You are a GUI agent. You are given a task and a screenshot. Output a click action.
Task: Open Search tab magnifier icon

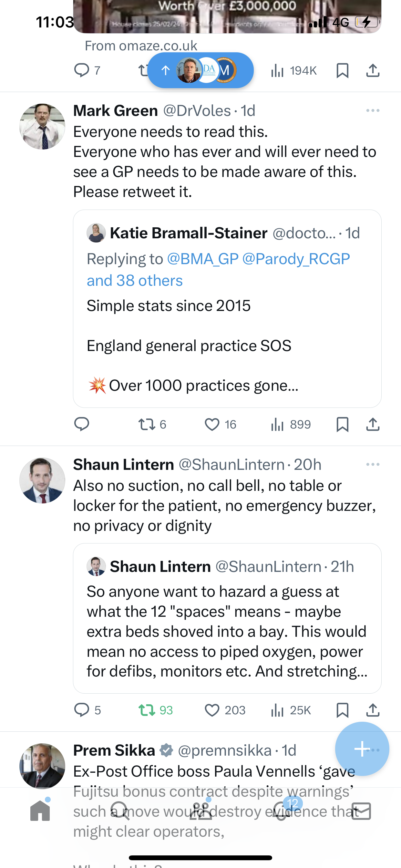(x=120, y=811)
